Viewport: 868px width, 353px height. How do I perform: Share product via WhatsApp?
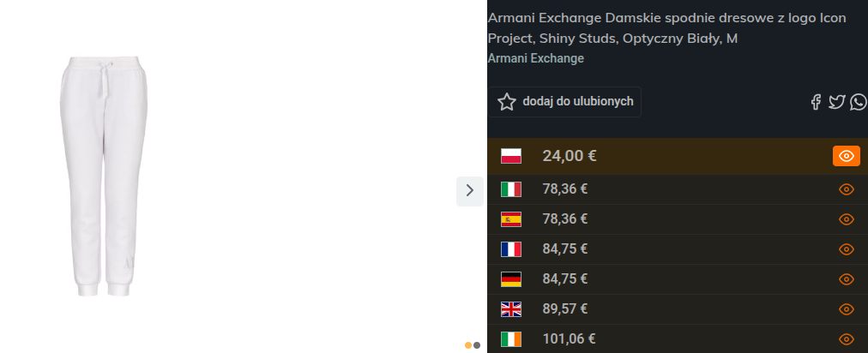click(x=859, y=102)
